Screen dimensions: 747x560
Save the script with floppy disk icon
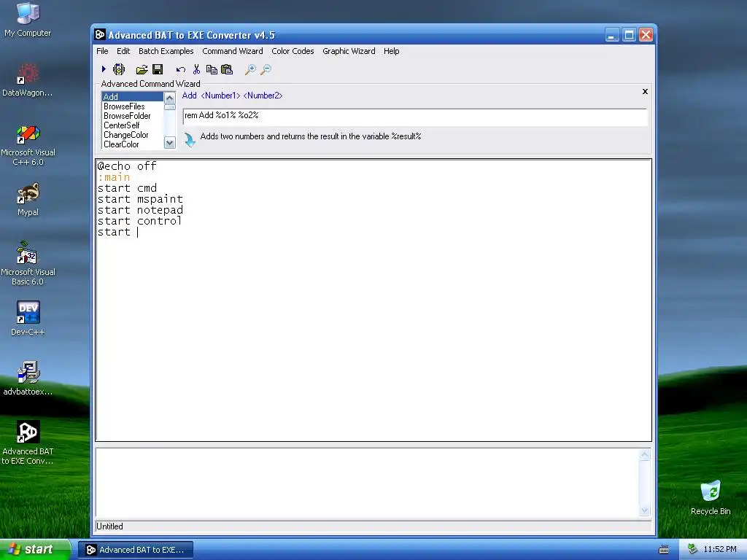pos(158,69)
